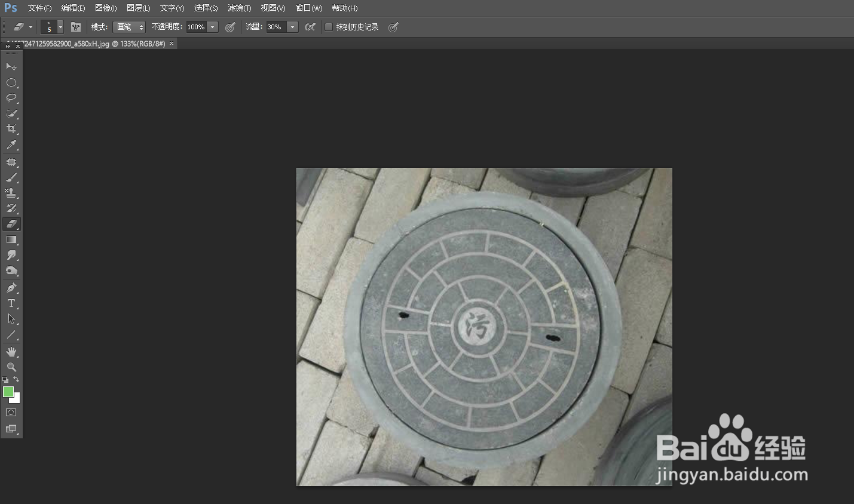Select the Brush tool
This screenshot has width=854, height=504.
click(11, 177)
